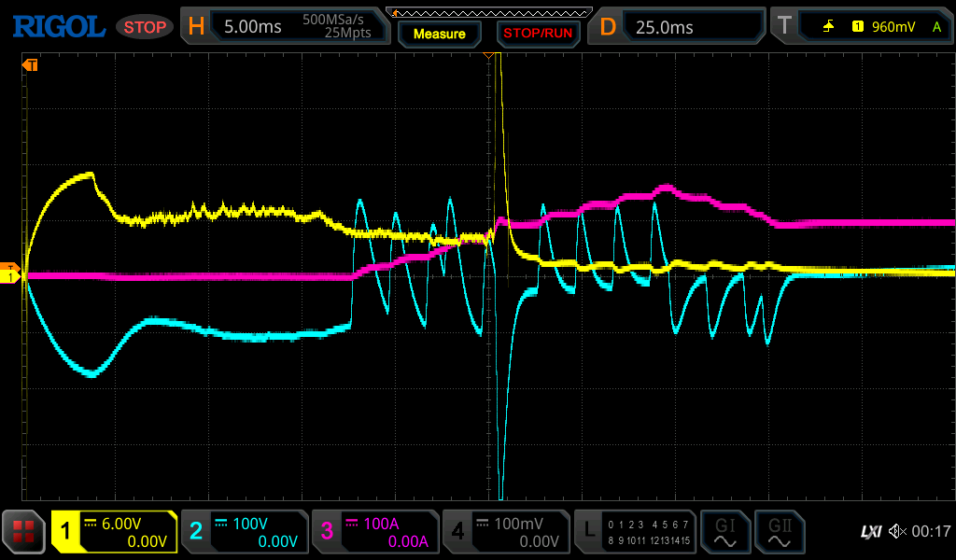Open the GI waveform generator
Viewport: 956px width, 560px height.
pos(724,532)
